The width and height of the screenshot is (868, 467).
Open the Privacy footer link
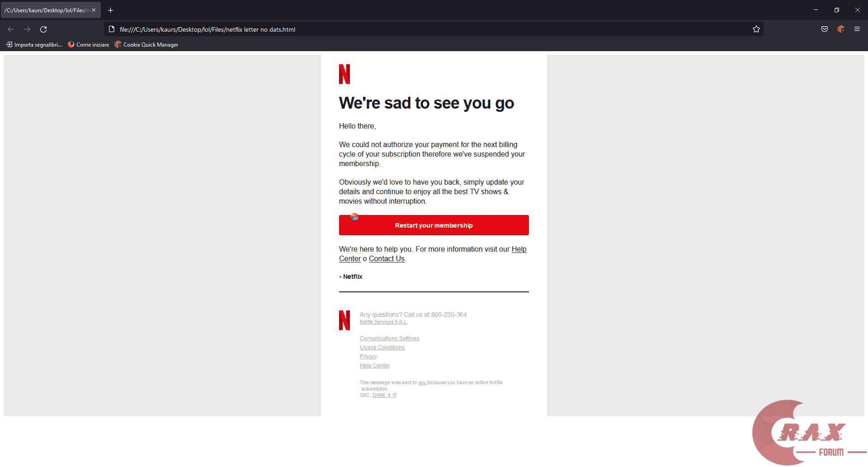coord(368,357)
